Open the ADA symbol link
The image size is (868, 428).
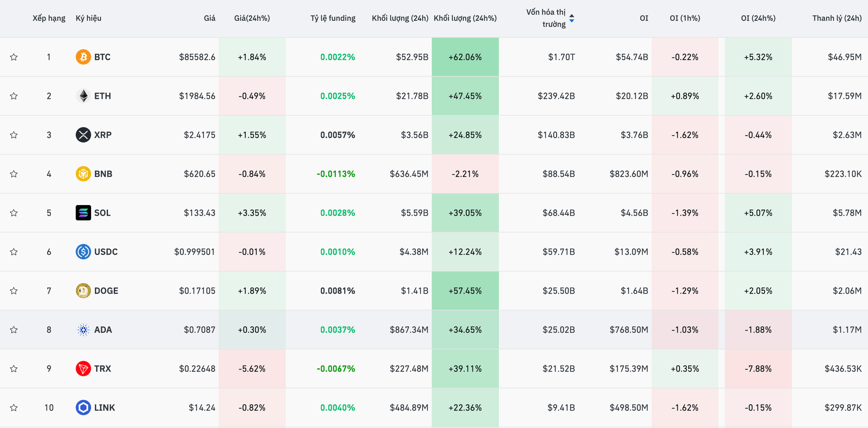103,330
